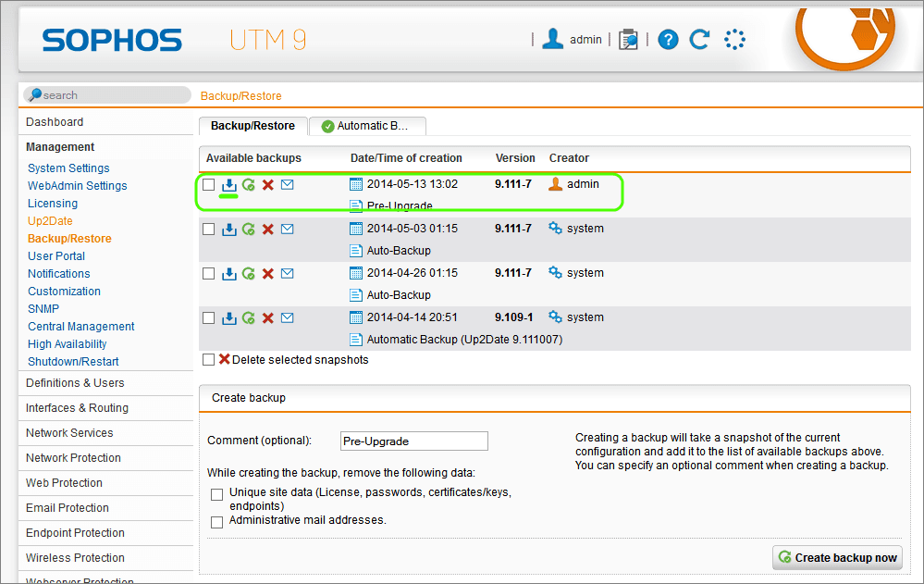This screenshot has height=584, width=924.
Task: Open Shutdown/Restart page
Action: point(73,362)
